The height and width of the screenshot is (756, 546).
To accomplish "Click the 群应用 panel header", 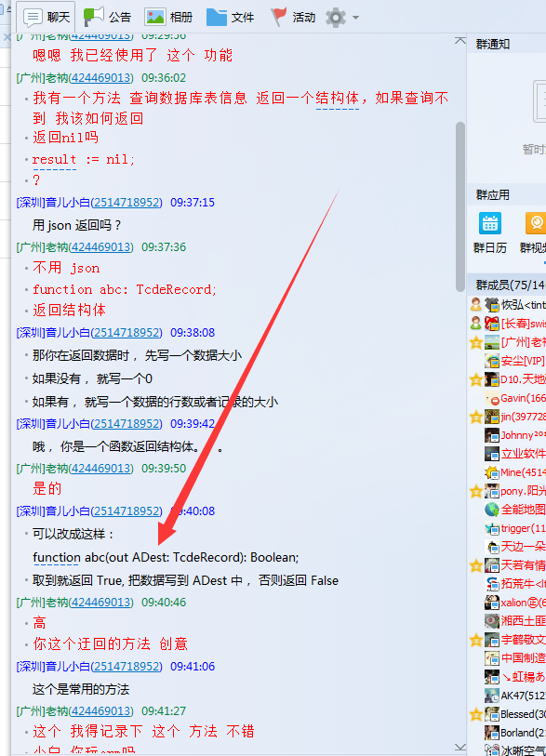I will pyautogui.click(x=506, y=194).
